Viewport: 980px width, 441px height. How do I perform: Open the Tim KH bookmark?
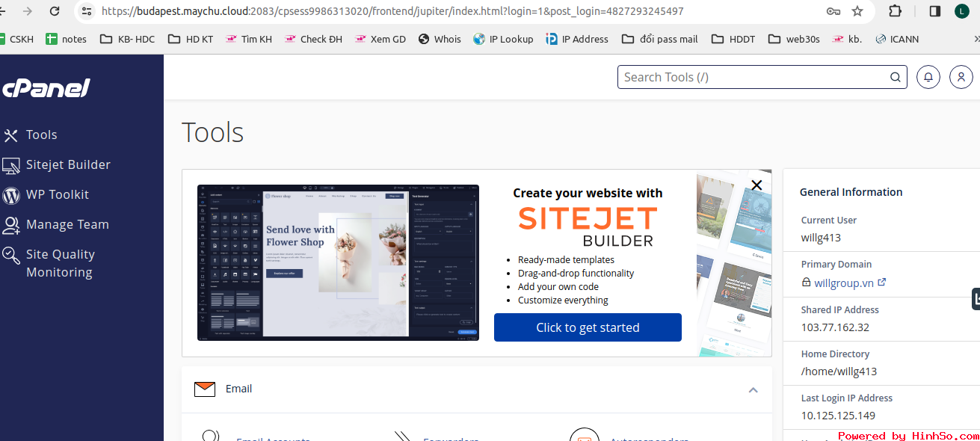249,39
